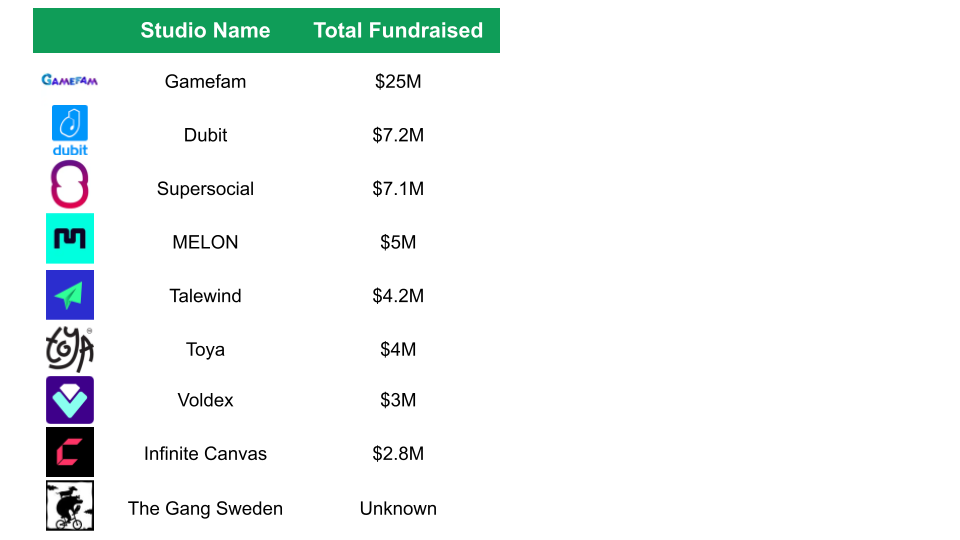Click the blue Dubit logo

(x=70, y=130)
